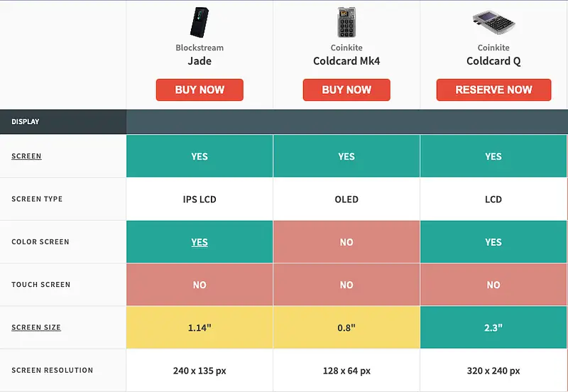The width and height of the screenshot is (568, 392).
Task: Click the red NO cell for Mk4 color screen
Action: point(346,242)
